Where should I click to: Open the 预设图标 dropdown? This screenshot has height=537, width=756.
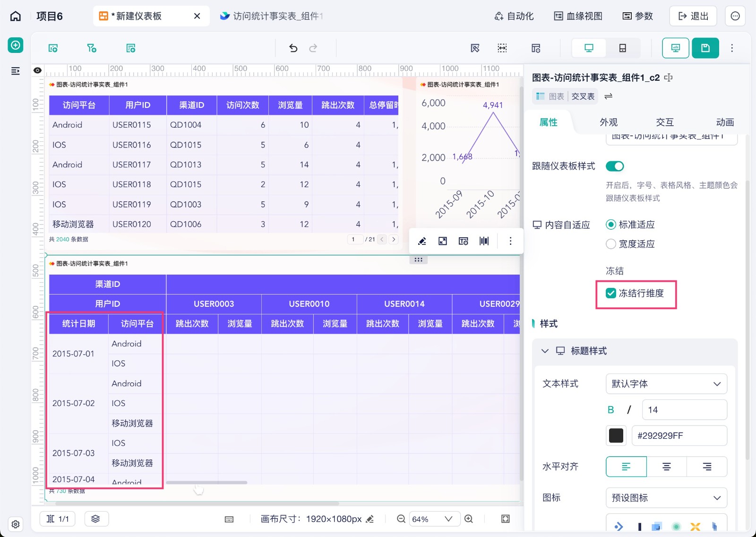[x=666, y=498]
